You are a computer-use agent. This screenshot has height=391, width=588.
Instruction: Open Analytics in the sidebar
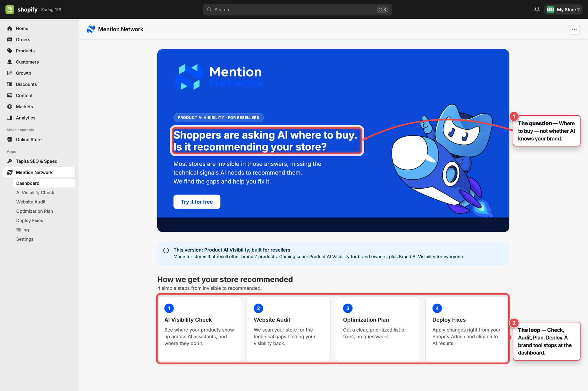39,118
